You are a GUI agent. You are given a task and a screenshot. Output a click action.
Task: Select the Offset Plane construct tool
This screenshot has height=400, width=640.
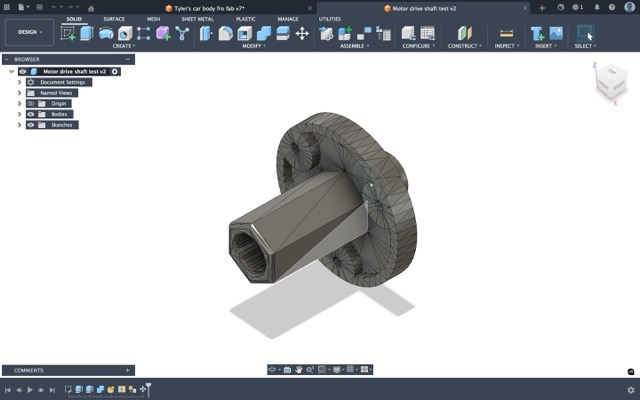[464, 33]
